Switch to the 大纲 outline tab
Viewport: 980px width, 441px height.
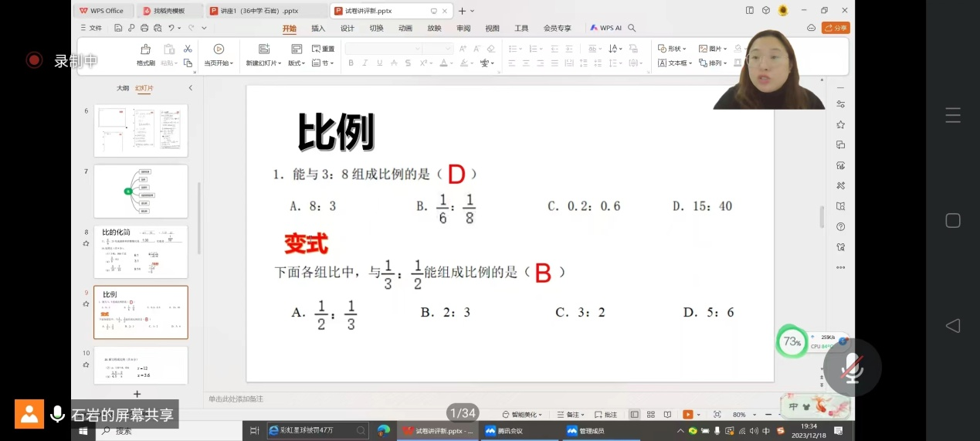pyautogui.click(x=123, y=88)
